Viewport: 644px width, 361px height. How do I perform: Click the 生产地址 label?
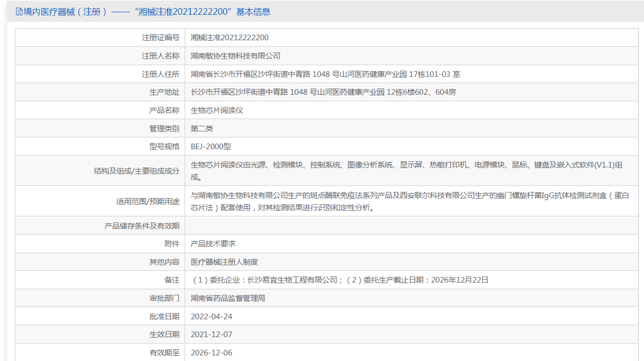(x=164, y=92)
